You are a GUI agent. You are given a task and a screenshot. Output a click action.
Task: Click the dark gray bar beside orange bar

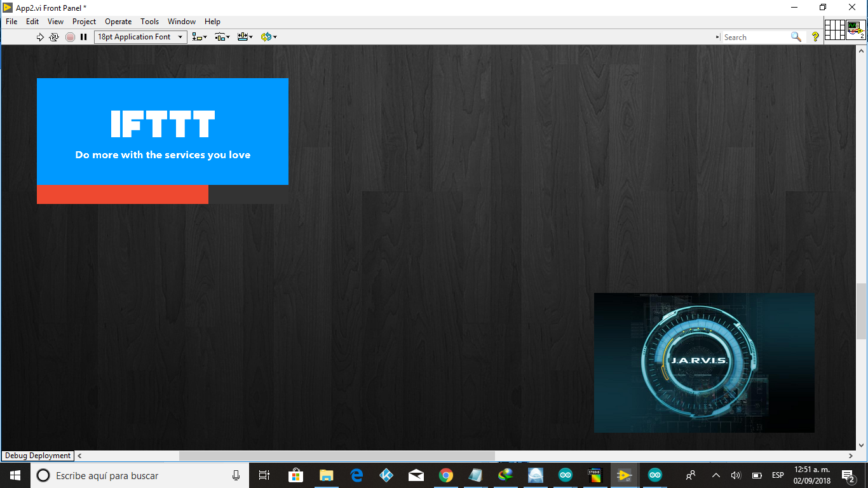(x=248, y=194)
